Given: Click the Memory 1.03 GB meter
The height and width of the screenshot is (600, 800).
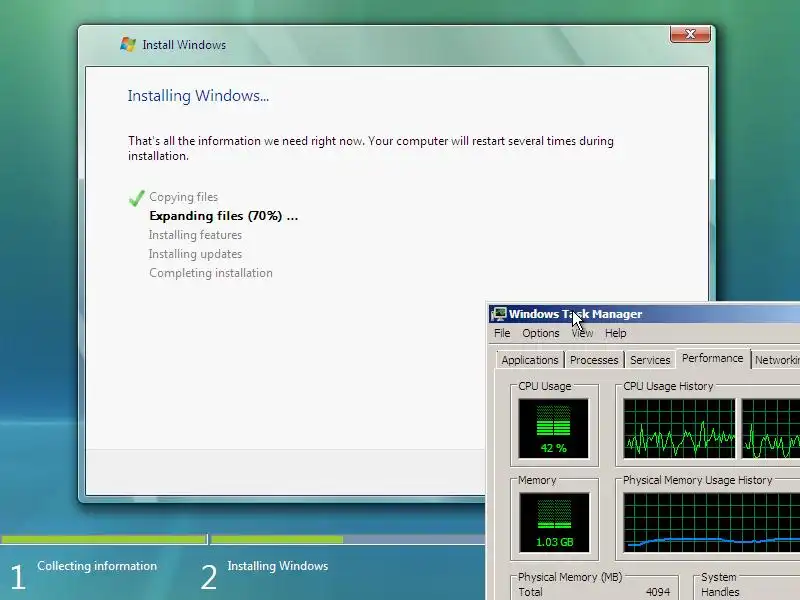Looking at the screenshot, I should point(554,522).
